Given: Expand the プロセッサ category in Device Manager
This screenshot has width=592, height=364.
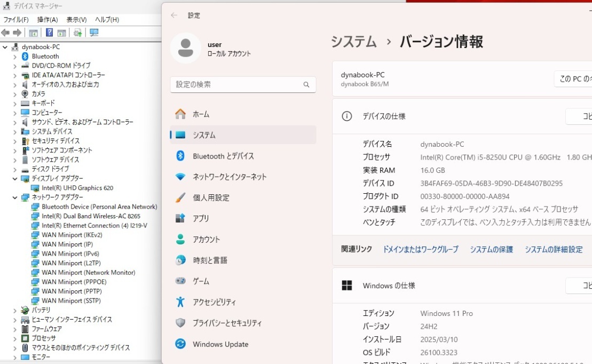Looking at the screenshot, I should coord(15,338).
